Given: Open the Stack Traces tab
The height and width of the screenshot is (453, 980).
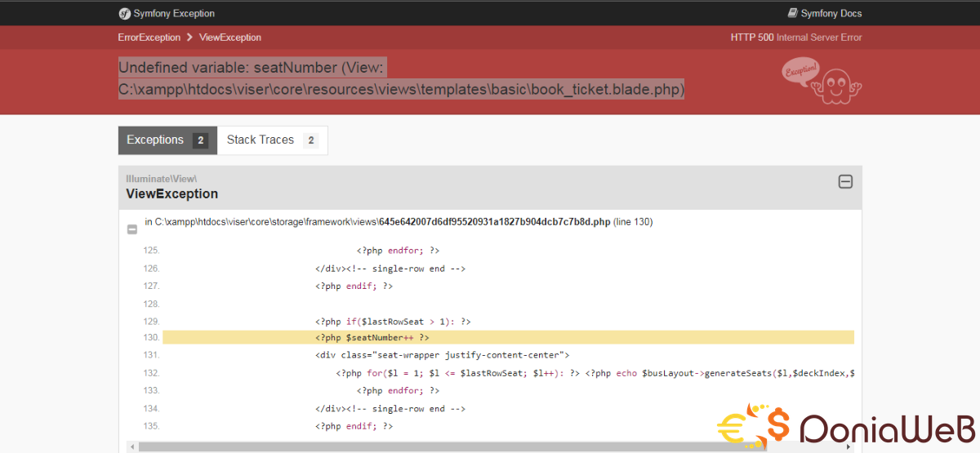Looking at the screenshot, I should pyautogui.click(x=260, y=140).
